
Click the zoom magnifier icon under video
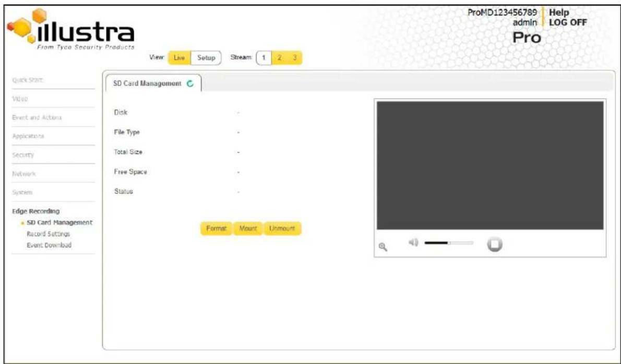pos(383,247)
